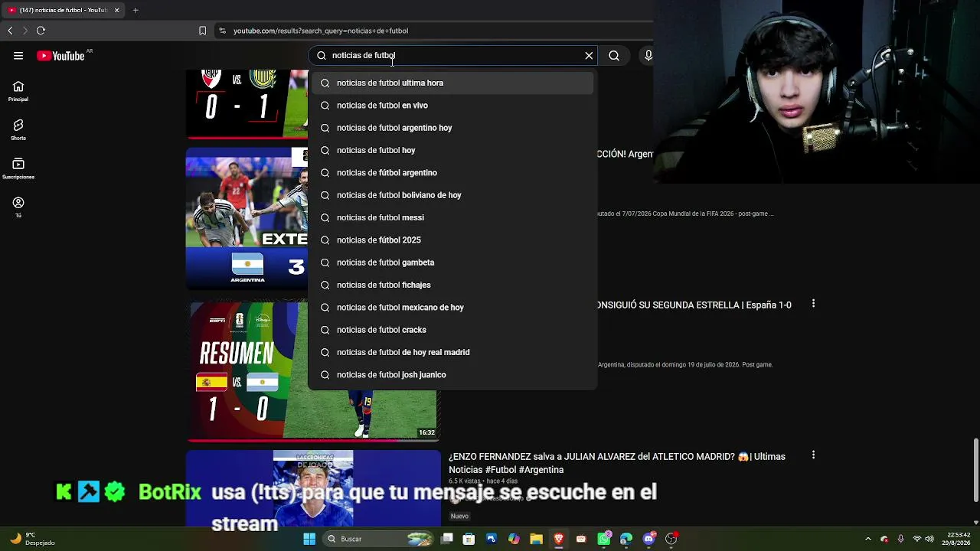Choose suggestion 'noticias de futbol en vivo'
This screenshot has height=551, width=980.
point(452,106)
